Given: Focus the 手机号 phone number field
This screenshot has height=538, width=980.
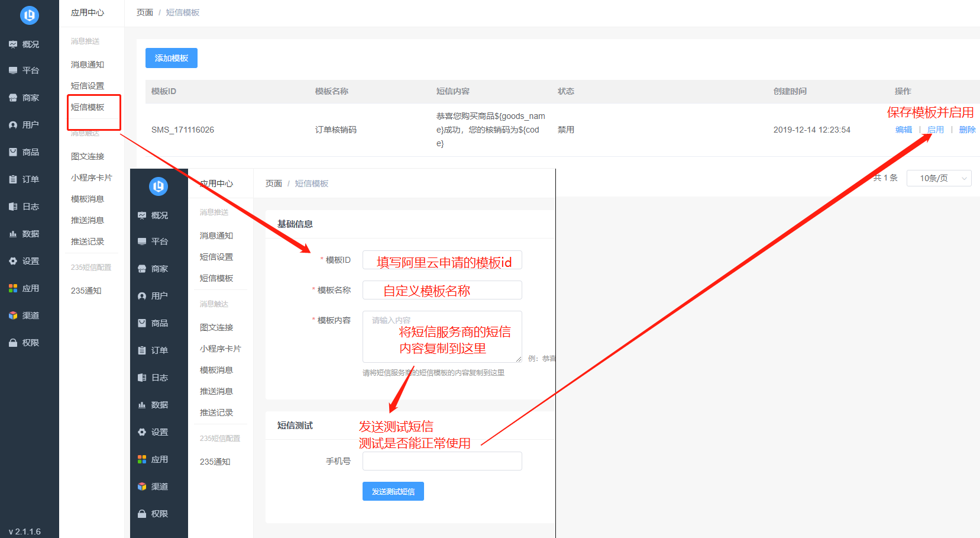Looking at the screenshot, I should [x=442, y=461].
